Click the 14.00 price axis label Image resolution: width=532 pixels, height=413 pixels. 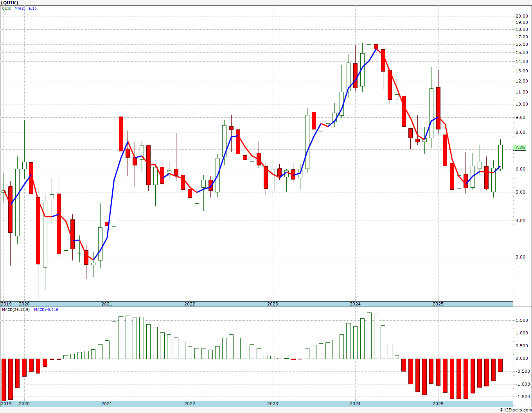pyautogui.click(x=522, y=61)
